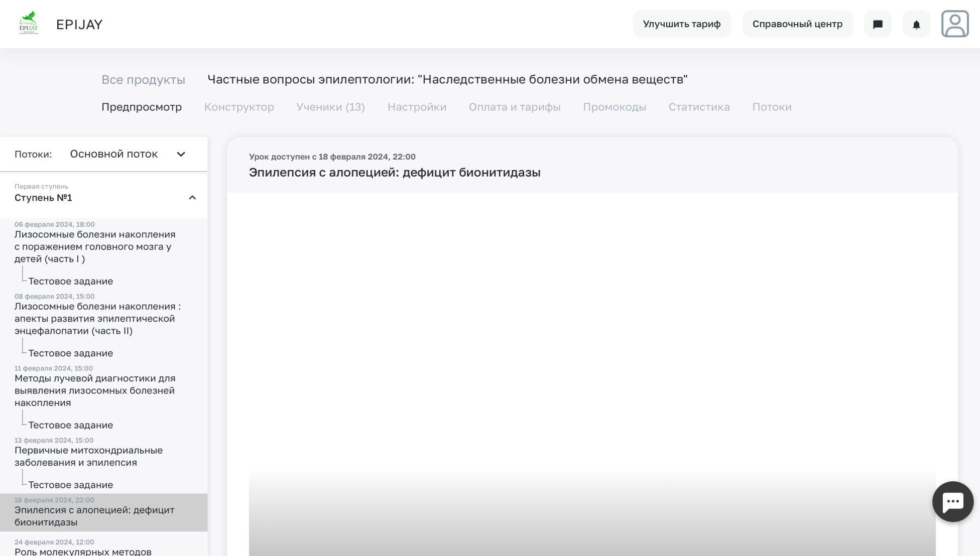Open the Справочный центр button
980x556 pixels.
[x=797, y=24]
